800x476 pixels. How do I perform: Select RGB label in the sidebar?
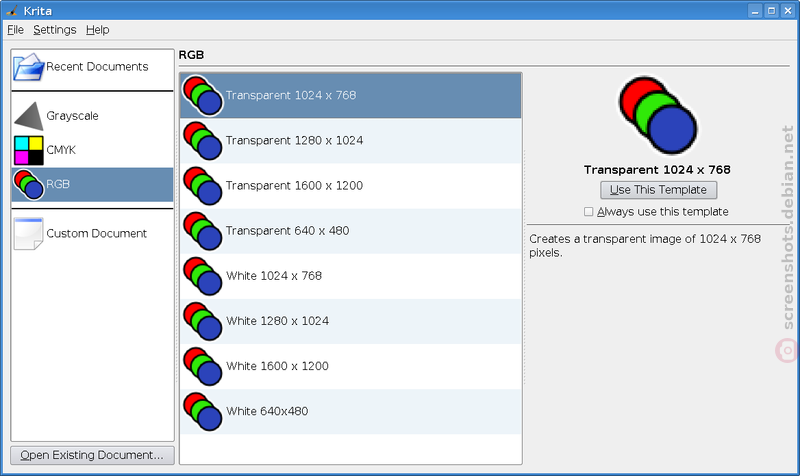pyautogui.click(x=58, y=184)
